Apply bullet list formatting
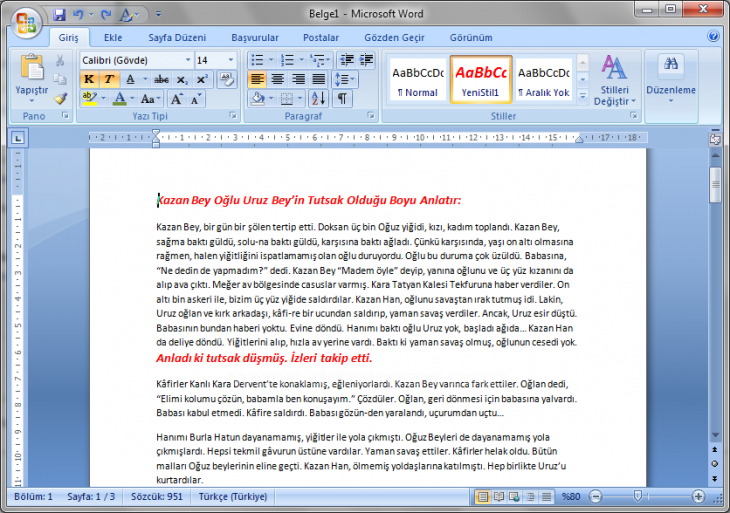730x513 pixels. (257, 60)
